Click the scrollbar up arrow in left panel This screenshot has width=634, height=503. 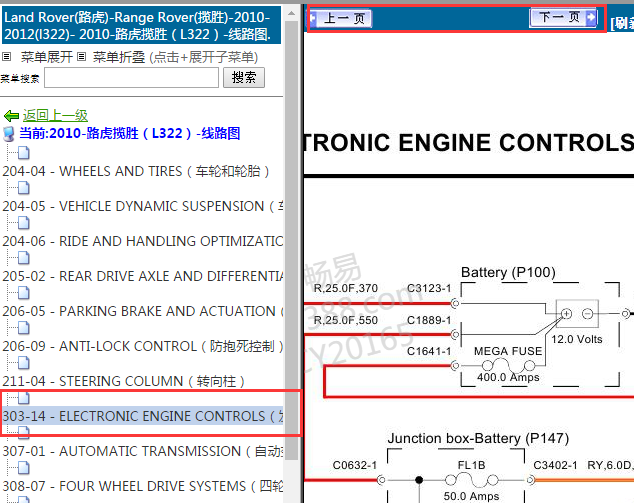[291, 13]
